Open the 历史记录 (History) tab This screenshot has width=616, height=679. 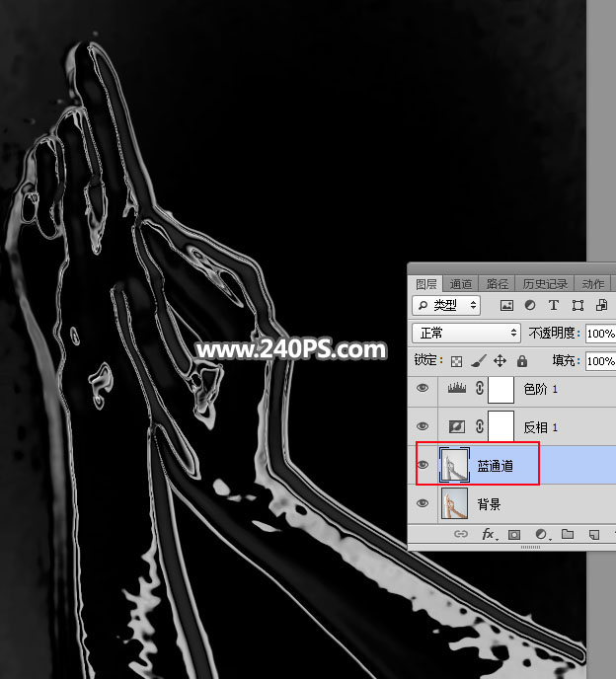click(x=545, y=284)
